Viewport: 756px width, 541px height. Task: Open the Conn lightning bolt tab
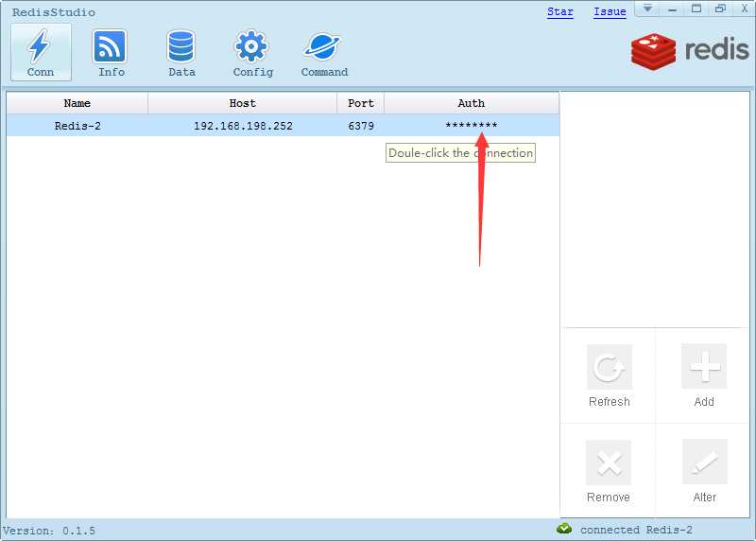click(41, 52)
